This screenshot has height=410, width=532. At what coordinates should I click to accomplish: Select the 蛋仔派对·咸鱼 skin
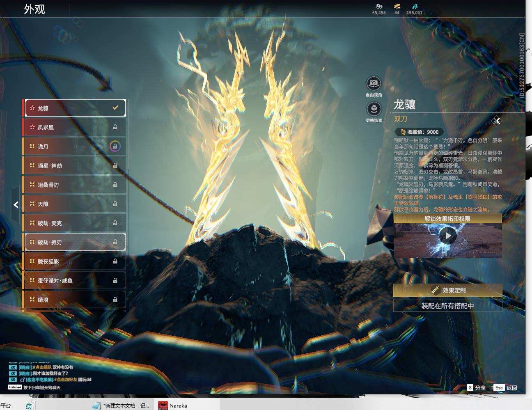(x=74, y=280)
